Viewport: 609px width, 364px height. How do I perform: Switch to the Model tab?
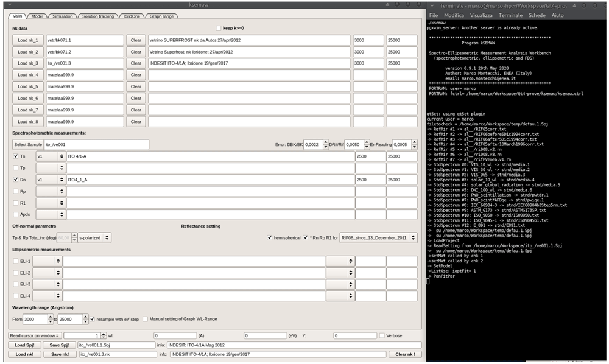tap(37, 16)
